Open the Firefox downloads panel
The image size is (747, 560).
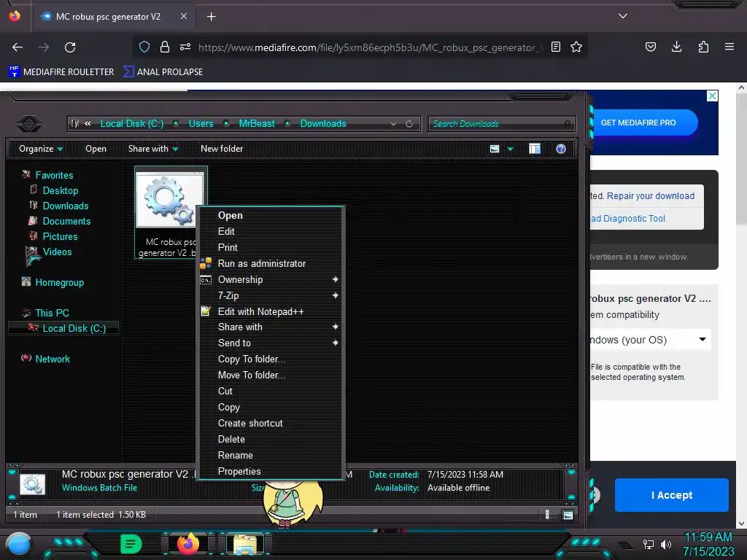(x=676, y=47)
